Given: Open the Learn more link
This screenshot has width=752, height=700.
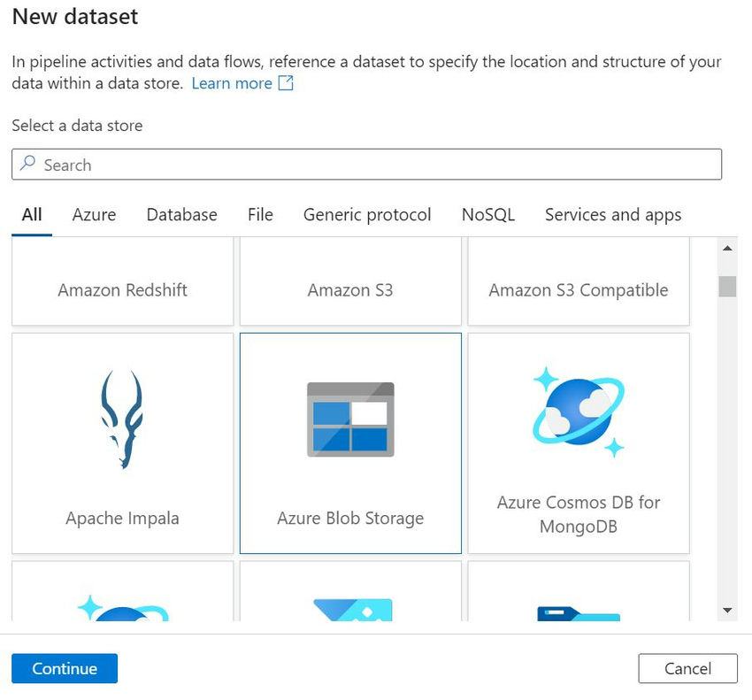Looking at the screenshot, I should [x=232, y=83].
